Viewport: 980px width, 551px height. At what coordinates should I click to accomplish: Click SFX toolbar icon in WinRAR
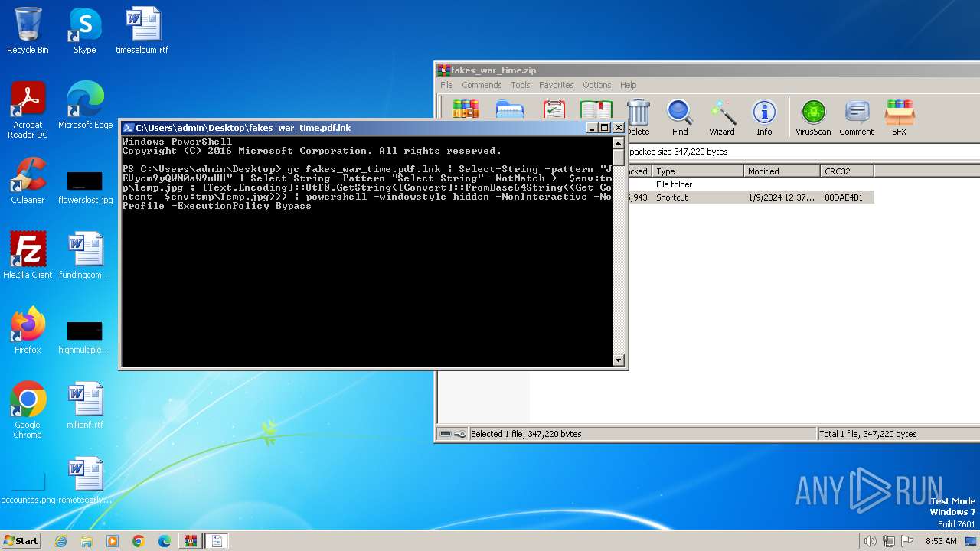[x=899, y=118]
